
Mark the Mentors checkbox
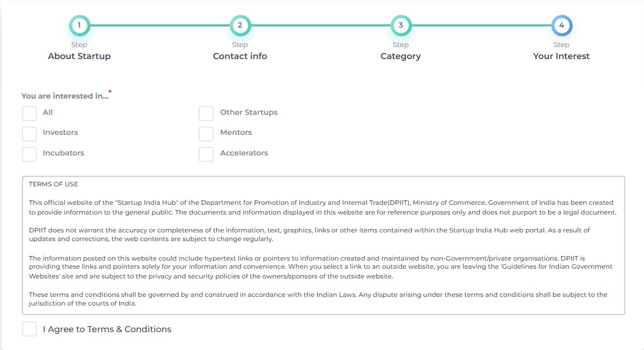click(206, 133)
